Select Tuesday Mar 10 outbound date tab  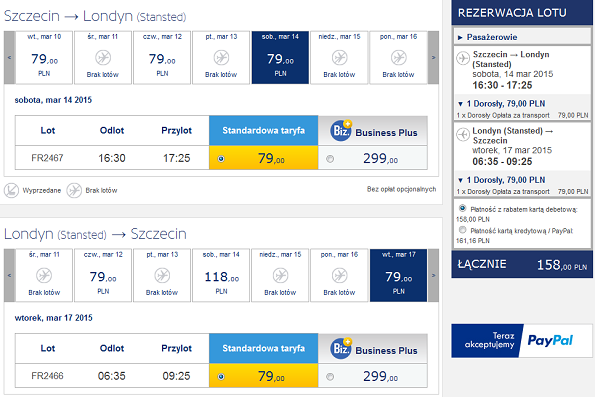44,57
